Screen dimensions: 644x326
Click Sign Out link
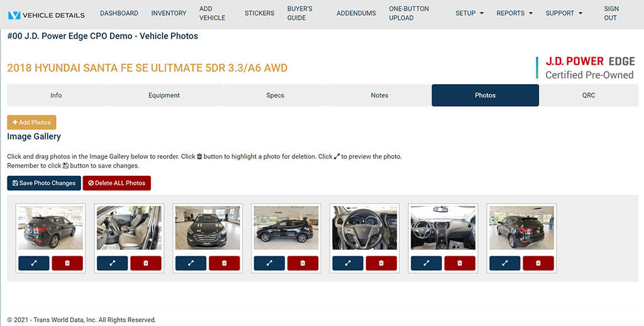tap(611, 13)
